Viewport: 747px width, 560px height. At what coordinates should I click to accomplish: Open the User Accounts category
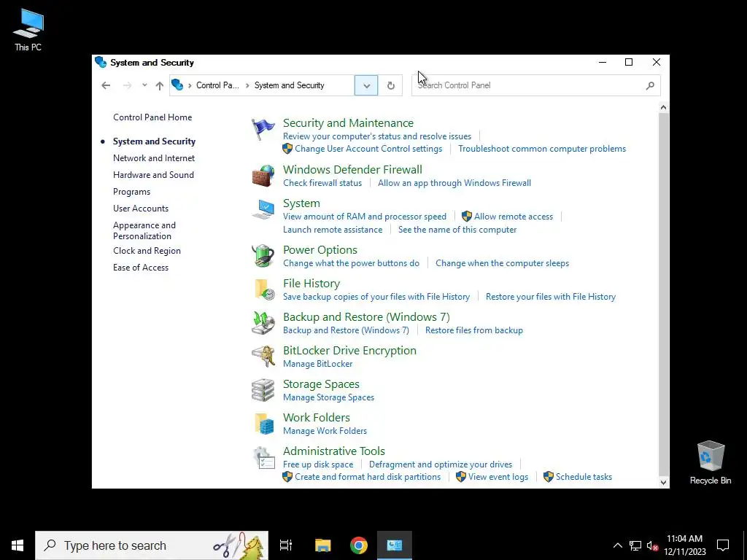[141, 209]
